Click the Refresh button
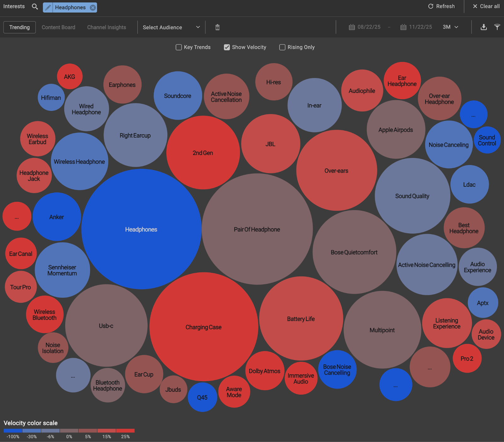This screenshot has width=504, height=442. point(441,6)
